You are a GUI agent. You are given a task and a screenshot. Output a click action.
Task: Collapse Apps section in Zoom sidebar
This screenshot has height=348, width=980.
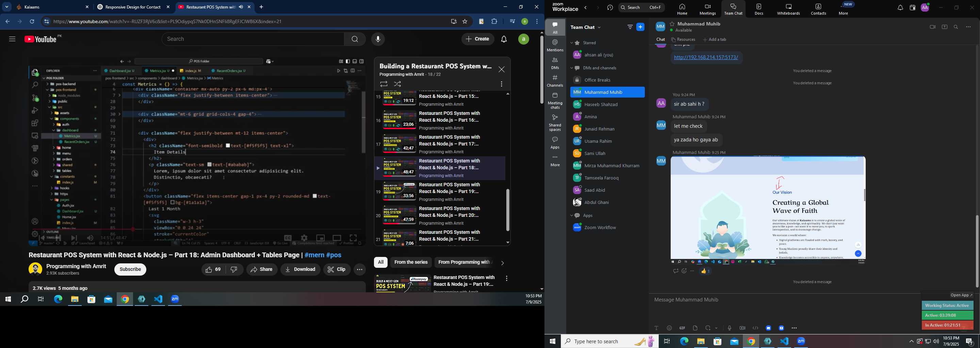pos(572,216)
